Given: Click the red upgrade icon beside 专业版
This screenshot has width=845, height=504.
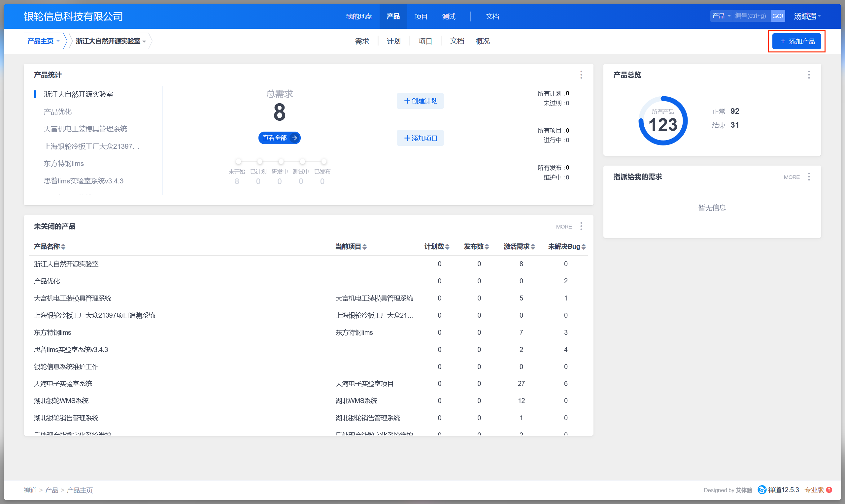Looking at the screenshot, I should pos(829,490).
